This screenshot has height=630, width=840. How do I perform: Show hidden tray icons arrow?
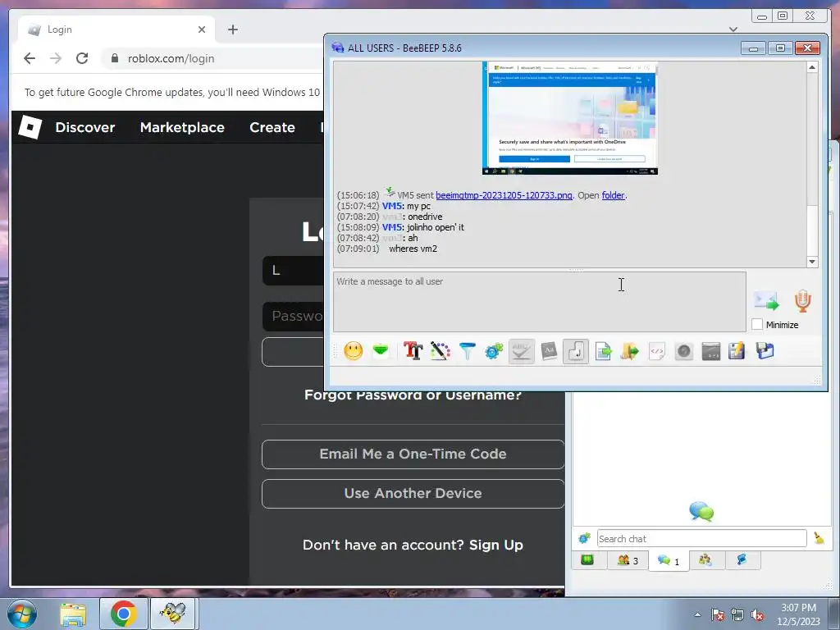coord(697,614)
